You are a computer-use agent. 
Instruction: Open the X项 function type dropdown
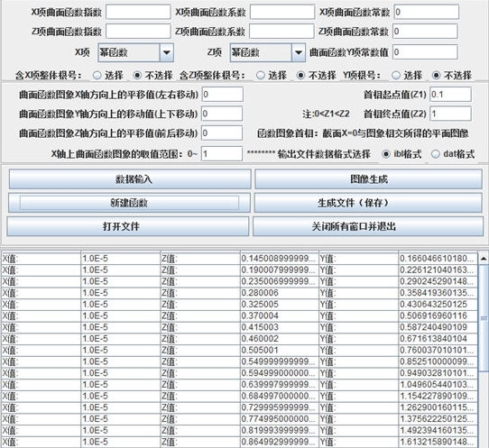pyautogui.click(x=135, y=52)
